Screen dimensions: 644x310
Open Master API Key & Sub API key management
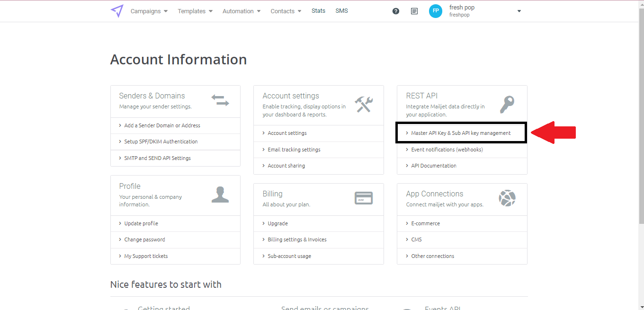(x=461, y=133)
